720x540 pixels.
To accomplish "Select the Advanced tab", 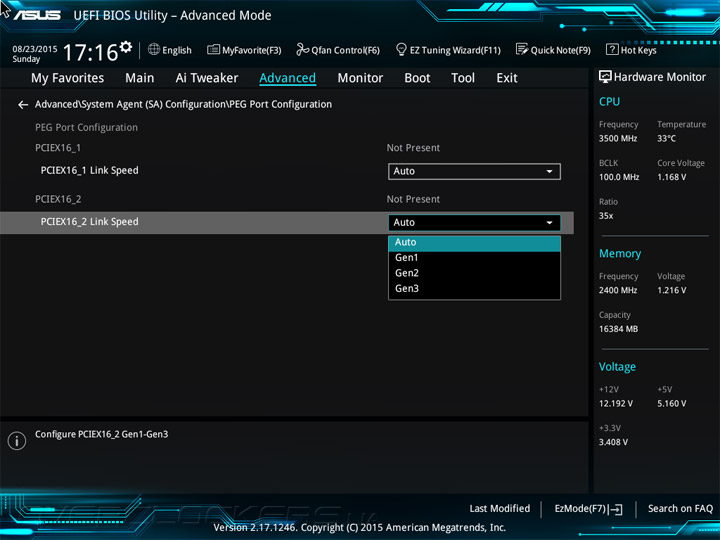I will tap(287, 78).
